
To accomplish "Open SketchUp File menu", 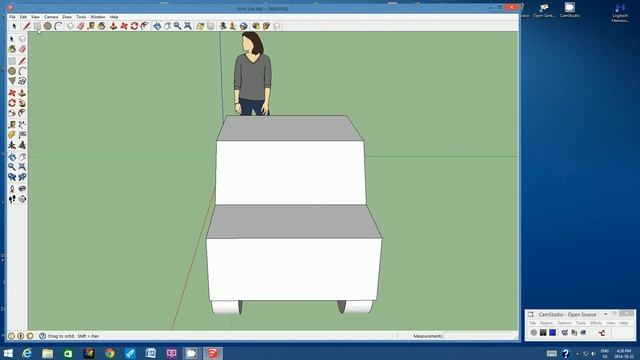I will coord(12,17).
